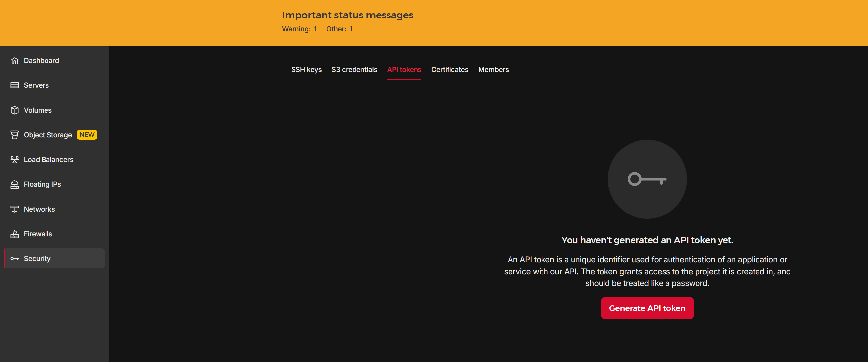This screenshot has width=868, height=362.
Task: Click the Servers rack icon
Action: 15,85
